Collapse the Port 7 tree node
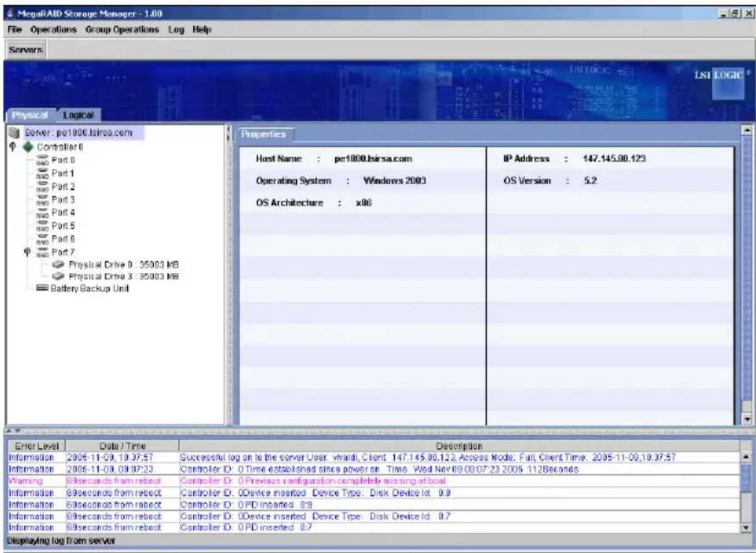 click(x=28, y=251)
